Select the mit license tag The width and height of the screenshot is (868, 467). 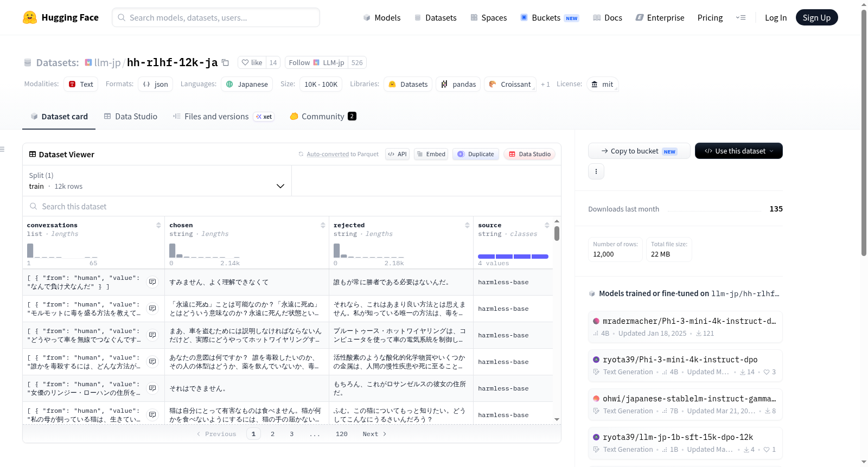point(602,84)
